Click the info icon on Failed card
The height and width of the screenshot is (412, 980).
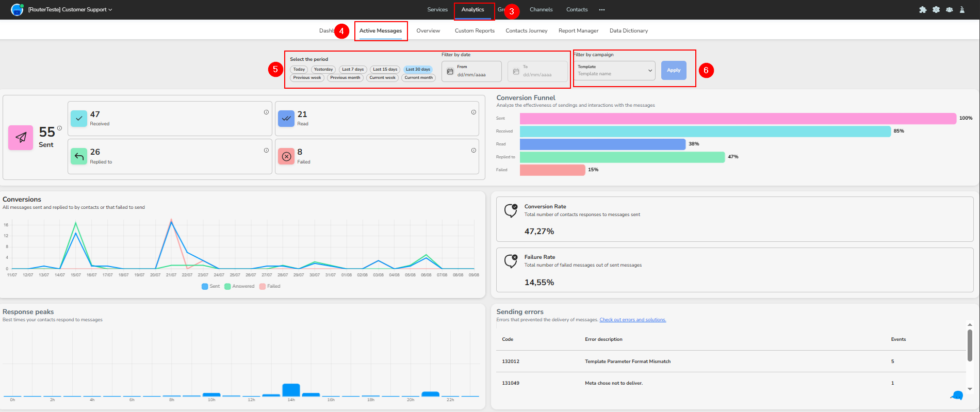[x=473, y=150]
